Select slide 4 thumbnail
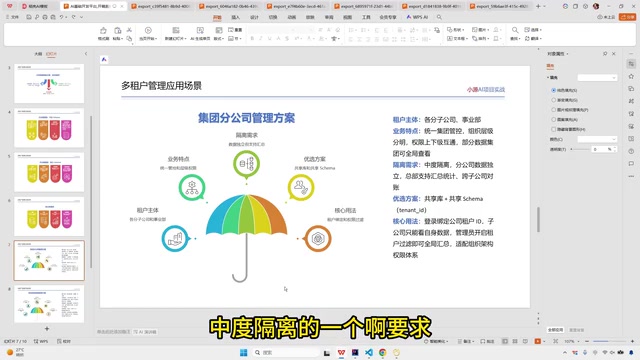The image size is (640, 360). click(49, 128)
